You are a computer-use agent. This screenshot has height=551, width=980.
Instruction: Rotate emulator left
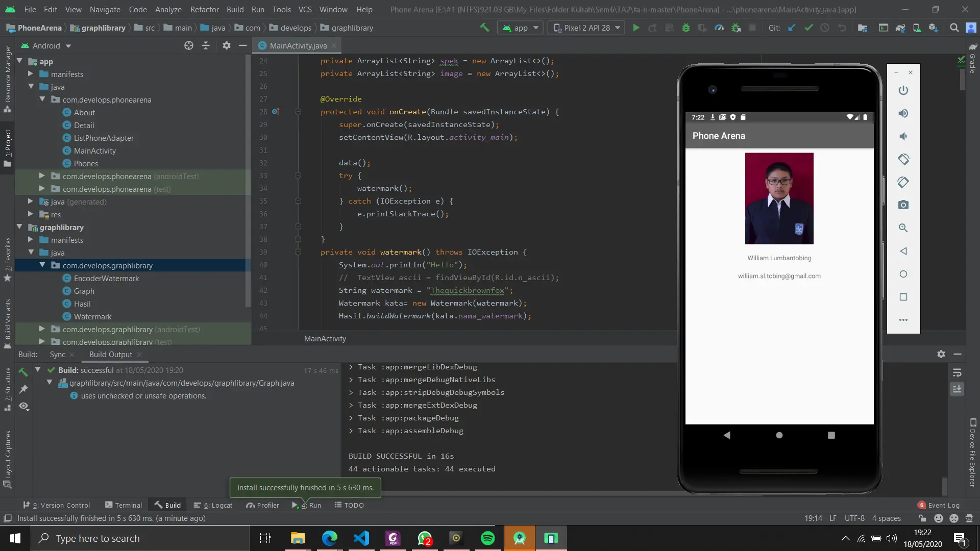[903, 159]
